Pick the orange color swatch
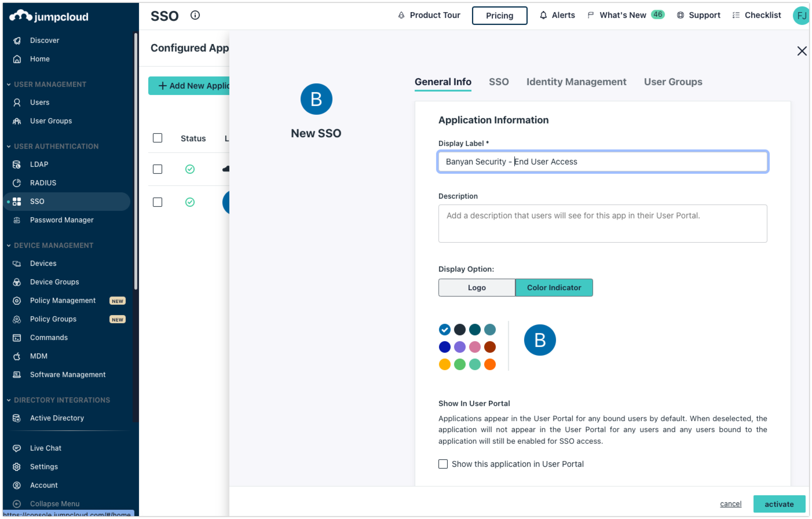812x519 pixels. pyautogui.click(x=490, y=364)
